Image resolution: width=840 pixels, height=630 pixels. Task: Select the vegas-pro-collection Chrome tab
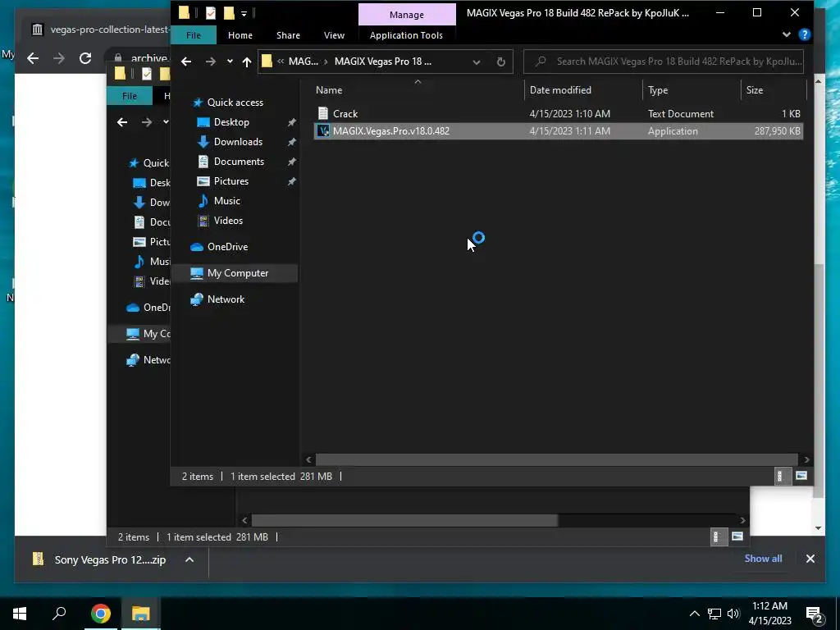99,30
